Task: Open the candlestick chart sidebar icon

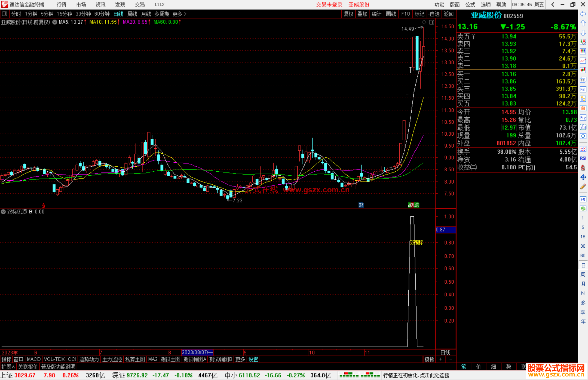Action: tap(583, 70)
